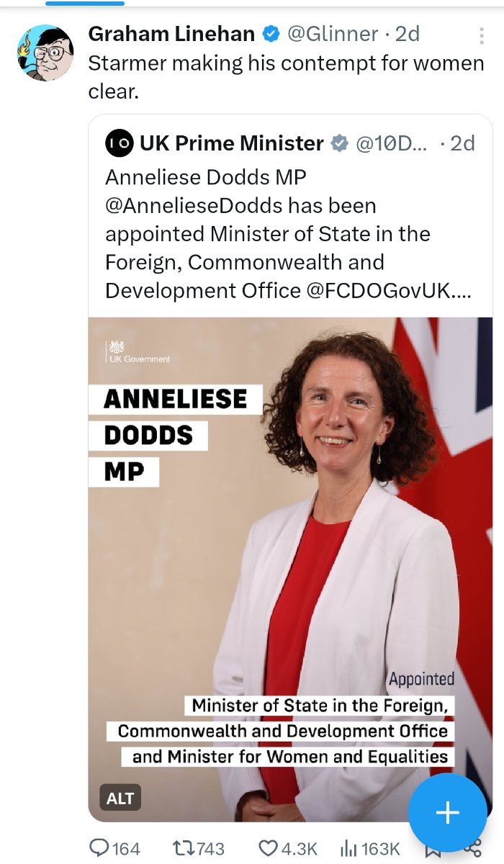504x864 pixels.
Task: Select the highlighted tab indicator at top
Action: tap(85, 3)
